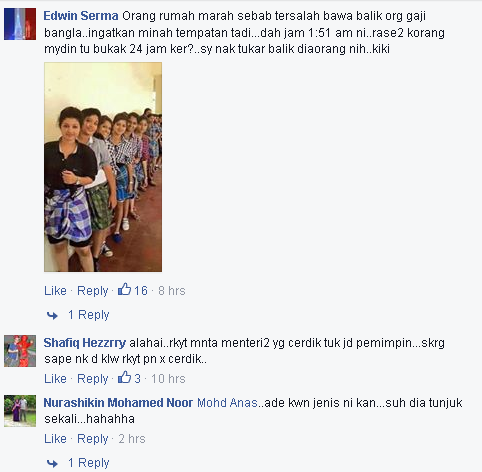
Task: Open Edwin Serma's profile picture
Action: tap(20, 24)
